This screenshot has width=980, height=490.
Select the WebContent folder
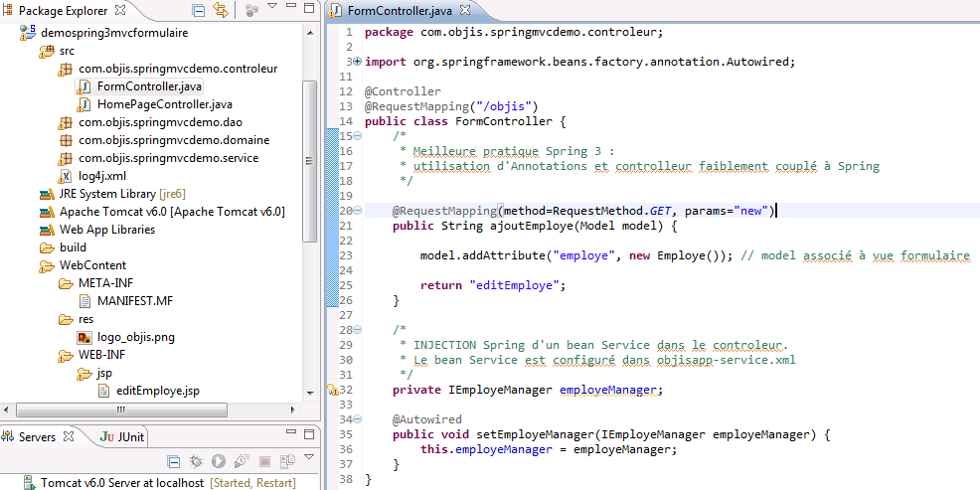[x=92, y=265]
